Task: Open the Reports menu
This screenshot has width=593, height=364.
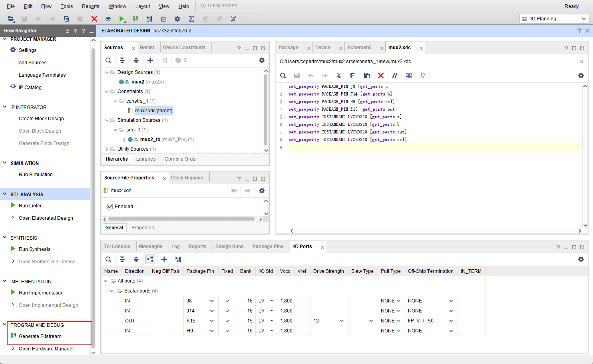Action: click(x=90, y=6)
